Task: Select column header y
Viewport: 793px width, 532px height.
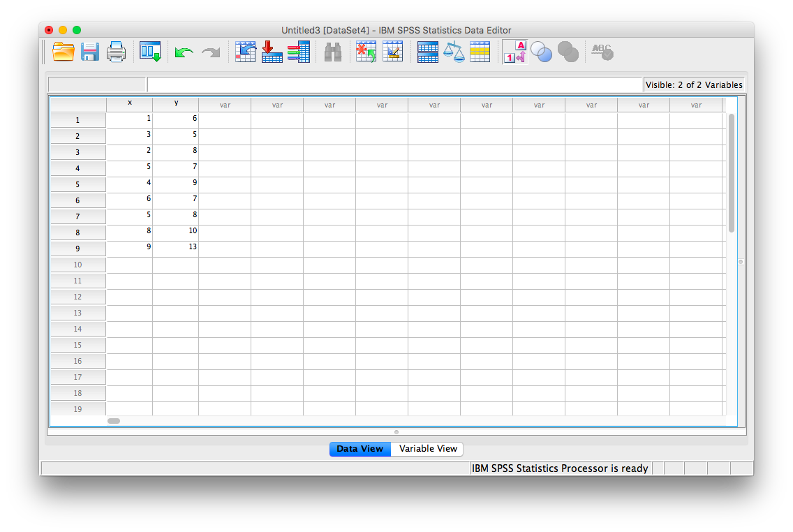Action: pyautogui.click(x=175, y=104)
